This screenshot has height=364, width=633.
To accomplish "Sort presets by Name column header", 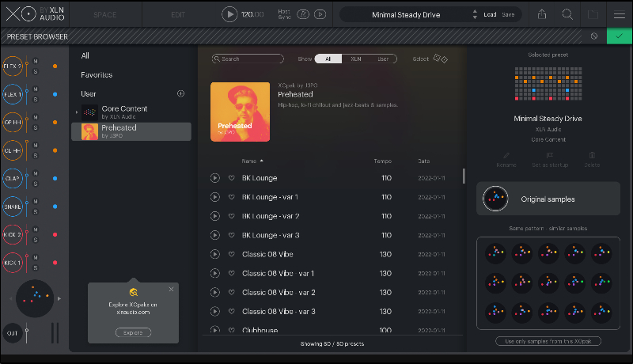I will pyautogui.click(x=252, y=161).
